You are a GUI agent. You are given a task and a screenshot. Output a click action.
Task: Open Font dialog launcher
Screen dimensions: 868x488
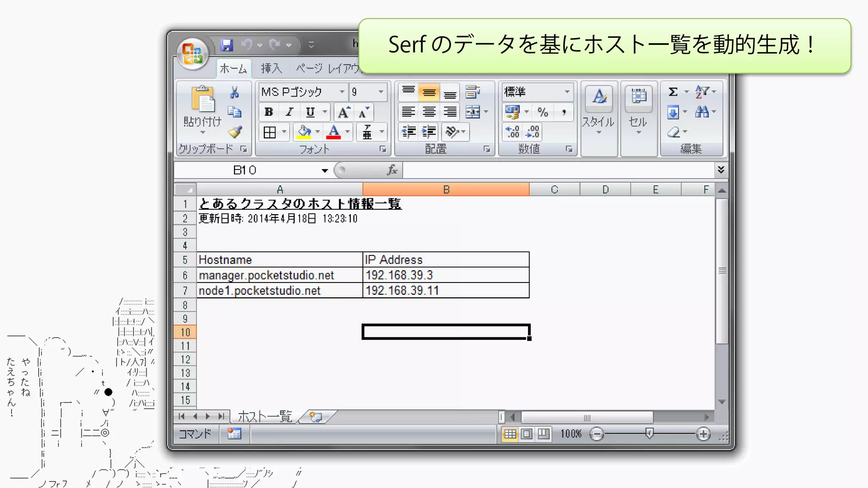tap(383, 149)
